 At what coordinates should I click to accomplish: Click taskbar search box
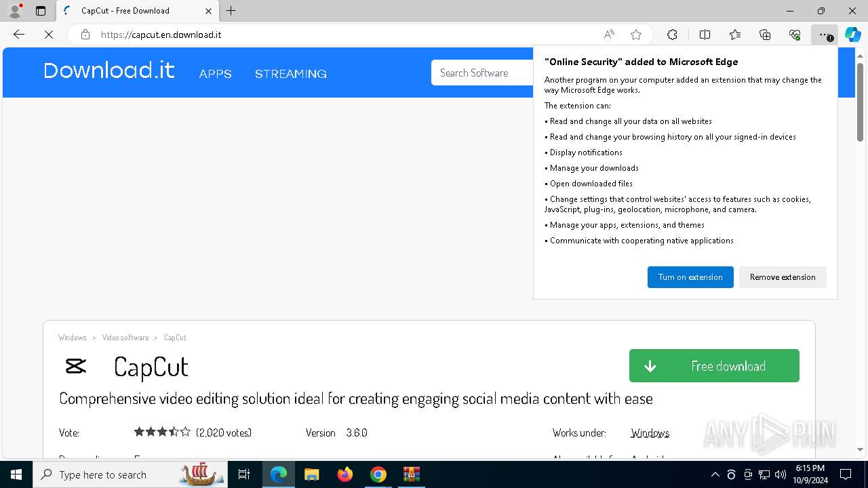pyautogui.click(x=130, y=474)
